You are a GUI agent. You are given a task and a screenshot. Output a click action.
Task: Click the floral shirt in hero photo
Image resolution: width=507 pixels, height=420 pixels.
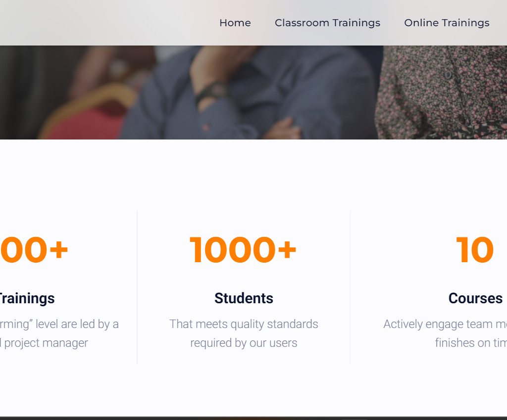[x=441, y=93]
